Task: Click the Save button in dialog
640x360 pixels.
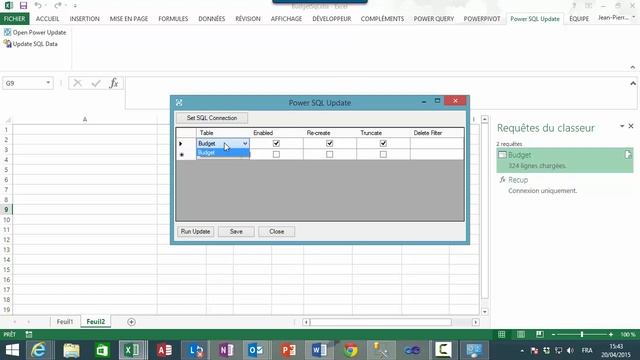Action: pyautogui.click(x=236, y=231)
